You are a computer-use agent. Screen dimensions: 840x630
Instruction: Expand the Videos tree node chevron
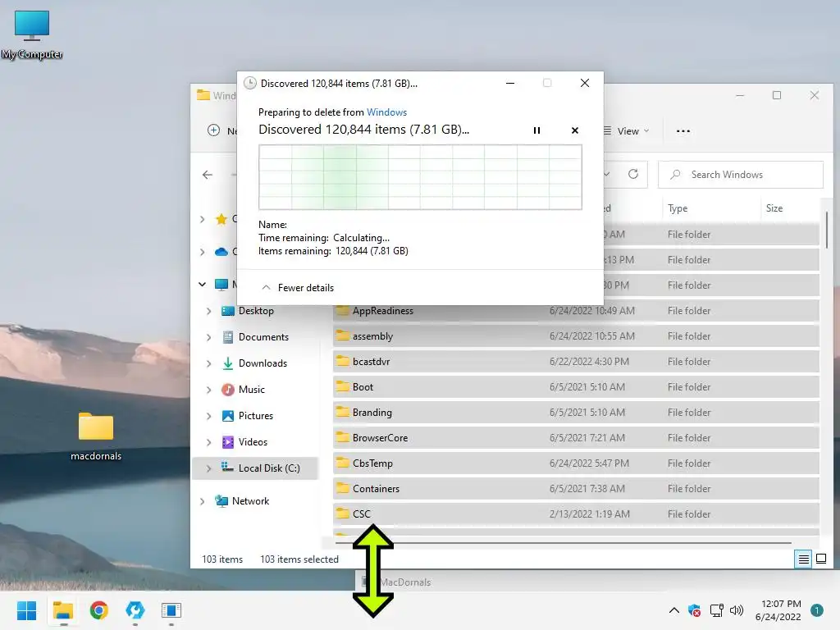click(208, 442)
